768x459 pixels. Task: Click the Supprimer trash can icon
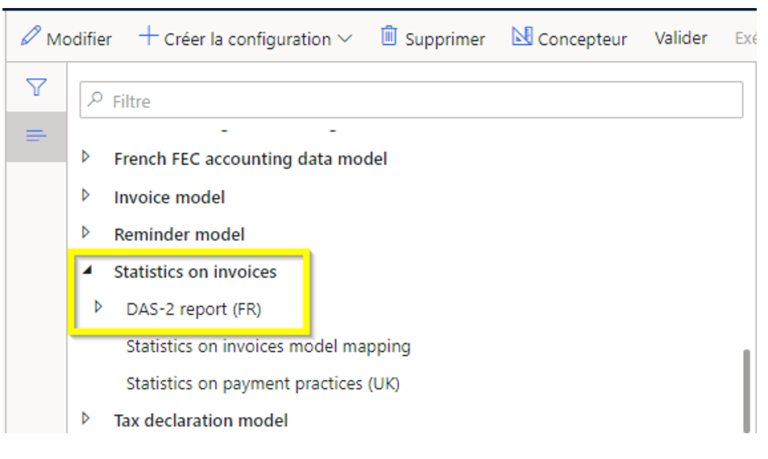(388, 38)
